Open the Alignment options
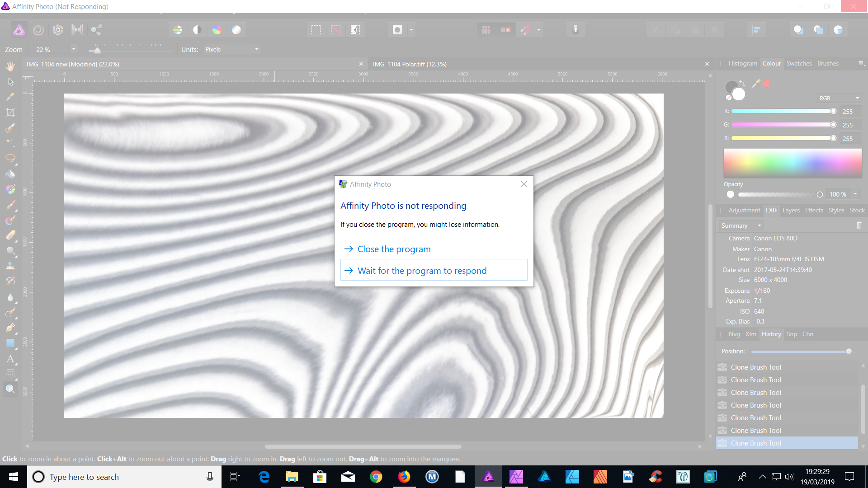 756,30
